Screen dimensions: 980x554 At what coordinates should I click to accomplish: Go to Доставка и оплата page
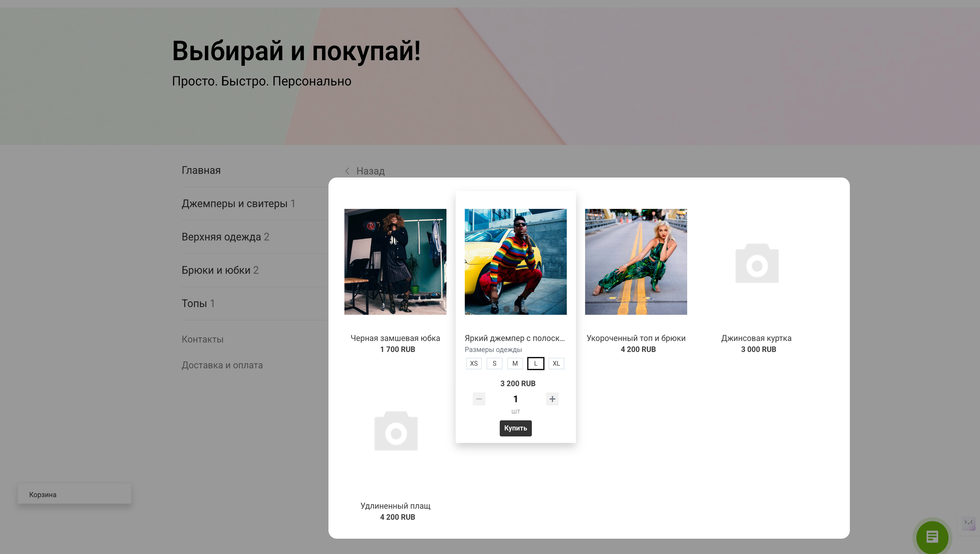pyautogui.click(x=222, y=365)
